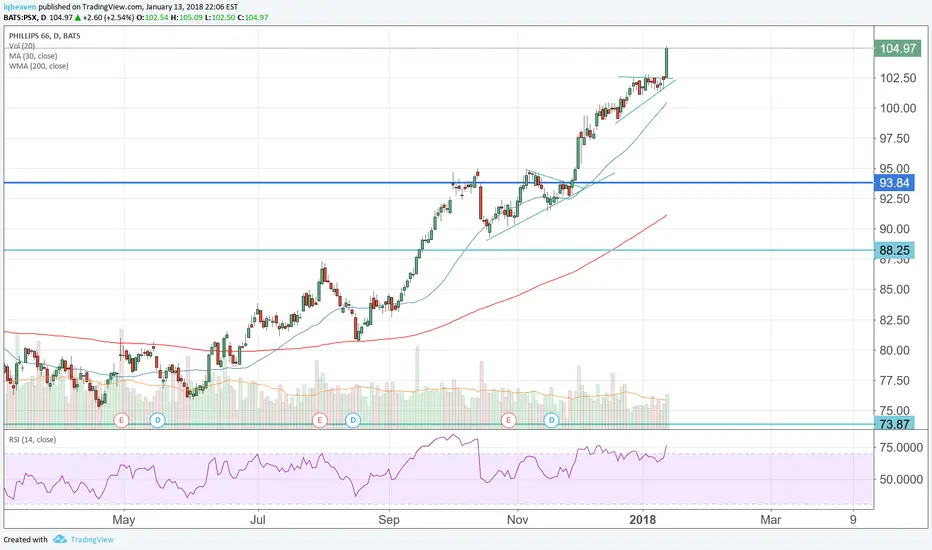Screen dimensions: 932x550
Task: Click the RSI (14, close) indicator label
Action: 32,439
